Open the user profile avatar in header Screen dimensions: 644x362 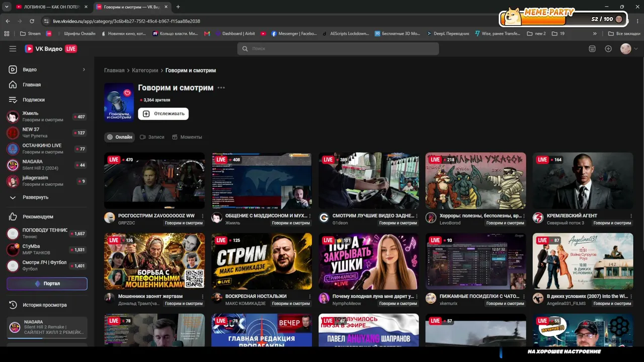tap(625, 49)
